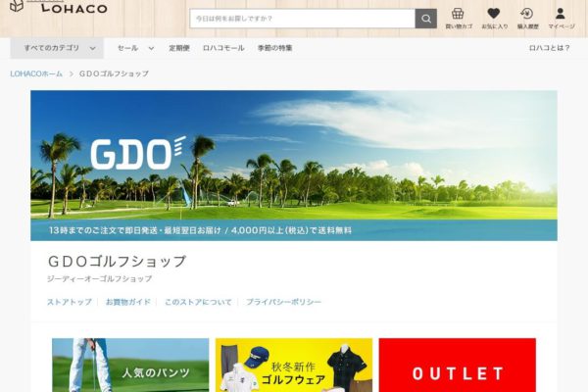Viewport: 588px width, 392px height.
Task: Open 秋冬新作ゴルフウェア banner
Action: [294, 365]
